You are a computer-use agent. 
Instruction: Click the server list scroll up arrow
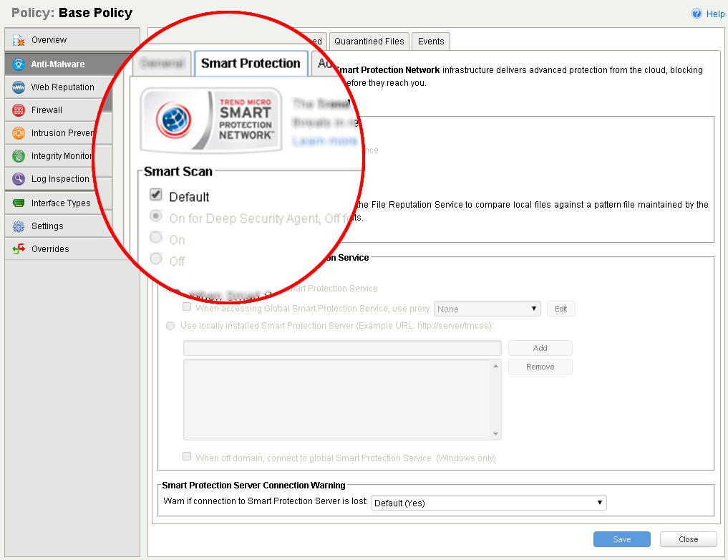496,367
